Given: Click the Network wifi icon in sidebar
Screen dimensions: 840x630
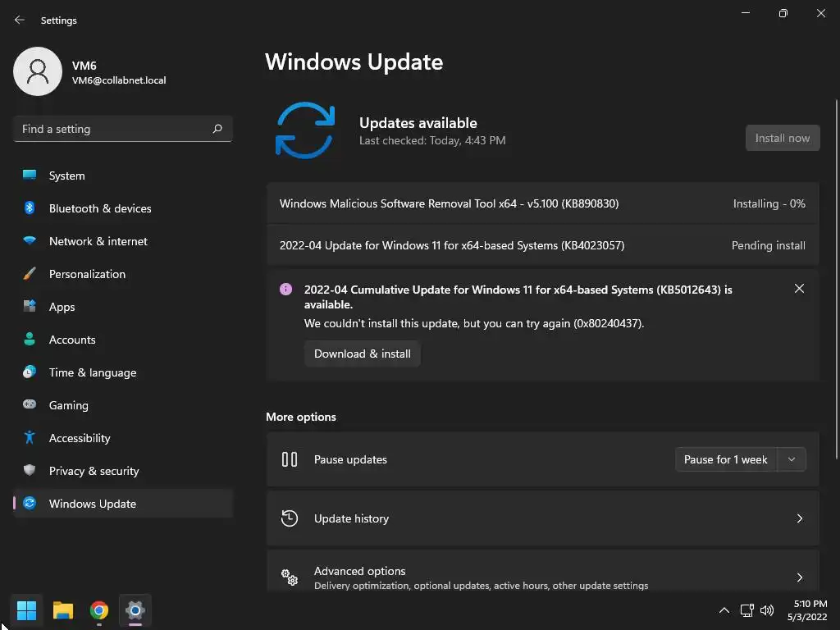Looking at the screenshot, I should click(30, 240).
